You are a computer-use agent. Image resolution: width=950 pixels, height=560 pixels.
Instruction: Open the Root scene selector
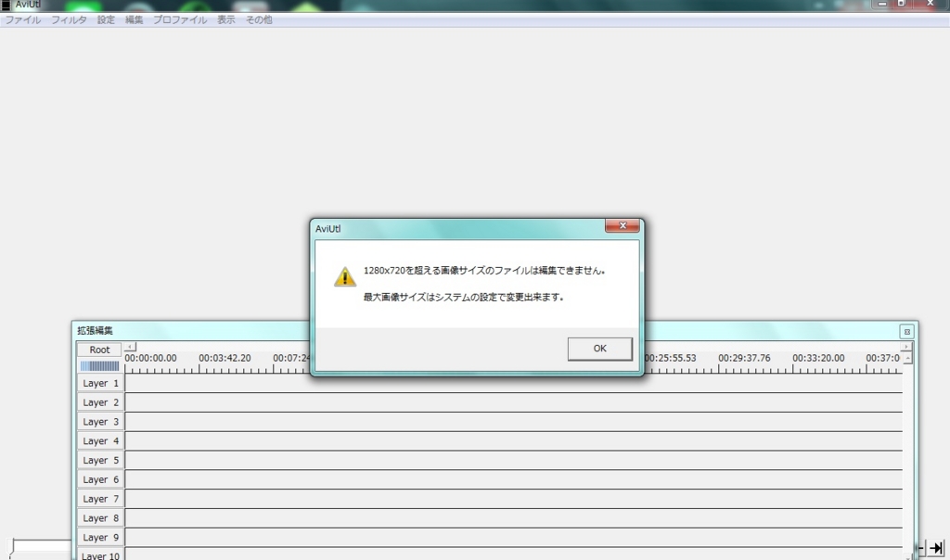click(x=98, y=350)
